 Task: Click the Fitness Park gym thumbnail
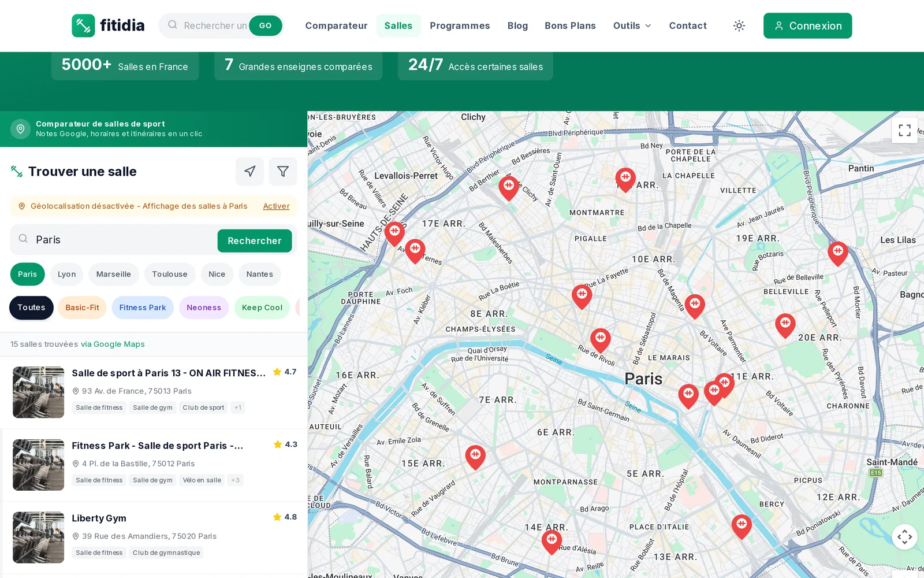click(x=39, y=465)
